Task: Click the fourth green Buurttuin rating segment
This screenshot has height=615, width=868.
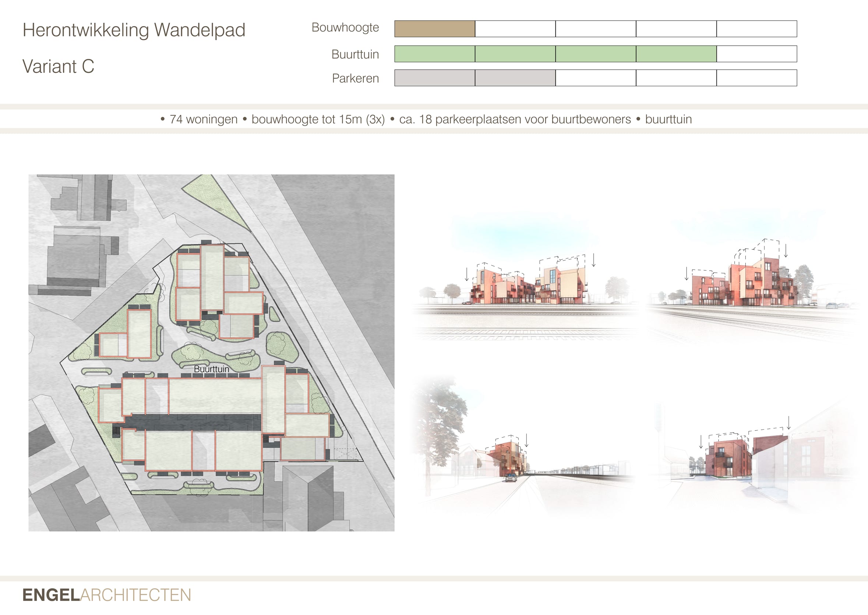Action: (x=676, y=54)
